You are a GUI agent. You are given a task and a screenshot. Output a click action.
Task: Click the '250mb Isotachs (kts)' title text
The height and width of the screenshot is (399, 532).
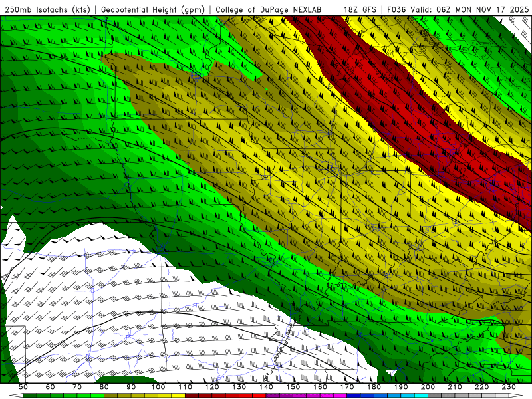[46, 9]
